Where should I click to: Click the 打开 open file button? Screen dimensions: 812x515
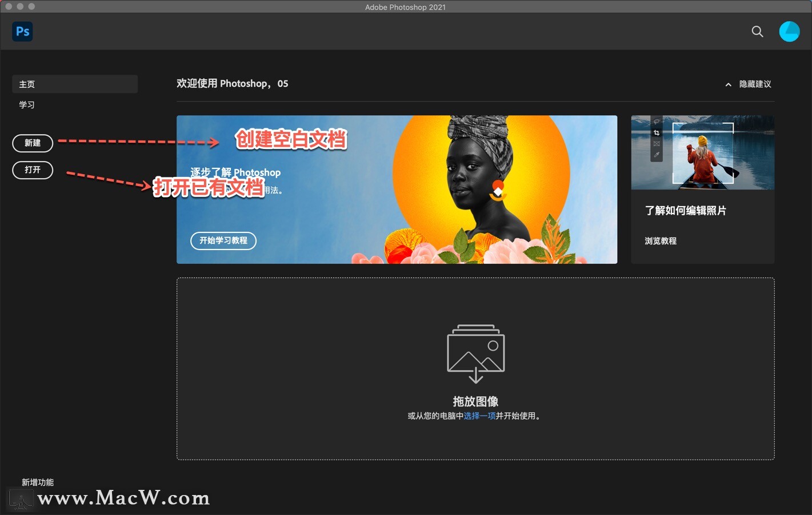pos(33,170)
